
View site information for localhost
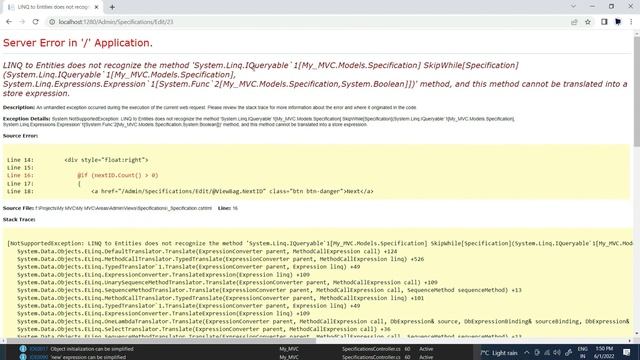(x=52, y=22)
